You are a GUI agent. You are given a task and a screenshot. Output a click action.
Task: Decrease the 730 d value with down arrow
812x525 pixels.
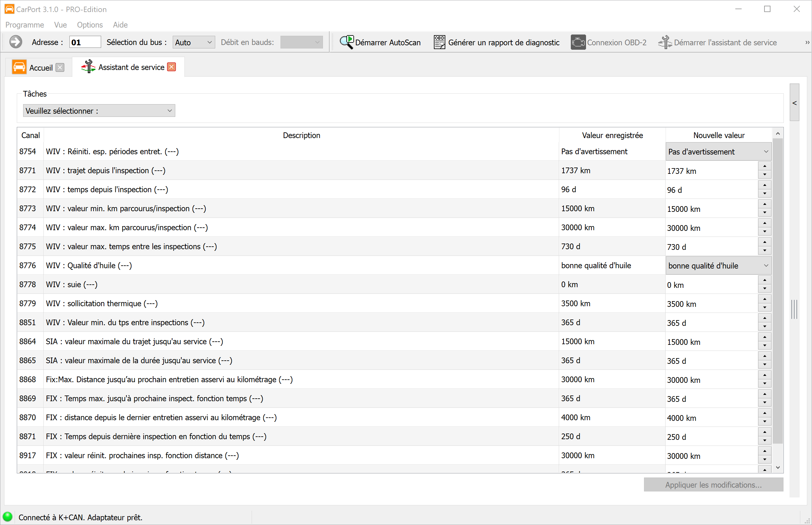764,250
